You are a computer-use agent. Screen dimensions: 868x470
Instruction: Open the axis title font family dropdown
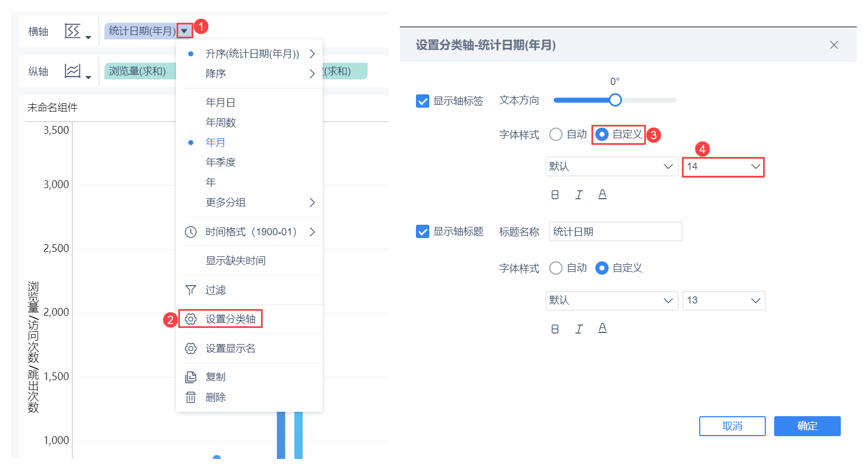coord(611,301)
